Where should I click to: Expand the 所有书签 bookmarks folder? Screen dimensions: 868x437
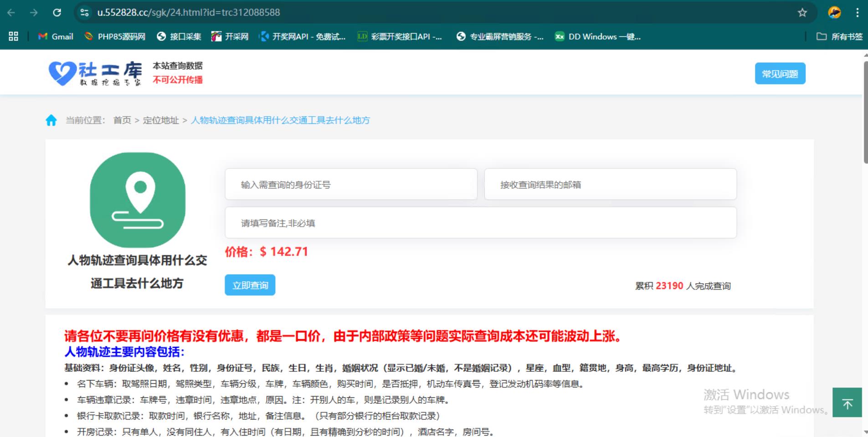point(839,36)
